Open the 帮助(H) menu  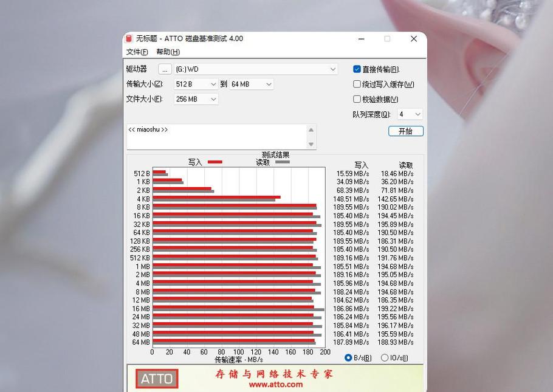[168, 52]
